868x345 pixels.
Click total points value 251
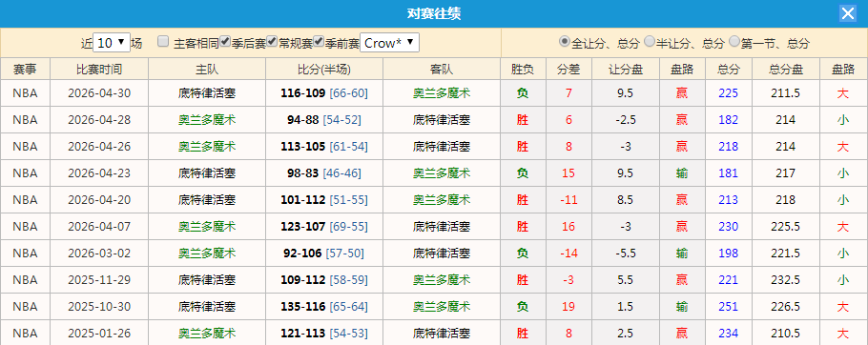(x=729, y=306)
